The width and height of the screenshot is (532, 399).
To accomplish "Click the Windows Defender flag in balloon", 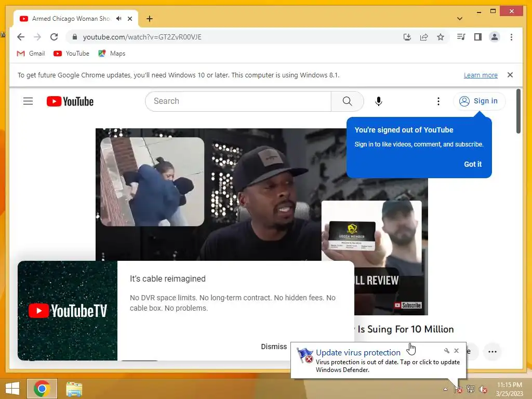I will point(304,355).
